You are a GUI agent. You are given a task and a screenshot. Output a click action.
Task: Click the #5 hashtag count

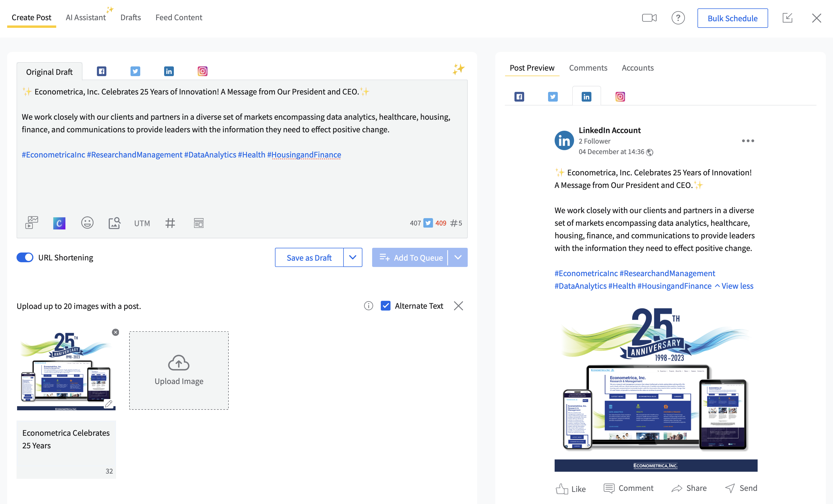pos(456,223)
